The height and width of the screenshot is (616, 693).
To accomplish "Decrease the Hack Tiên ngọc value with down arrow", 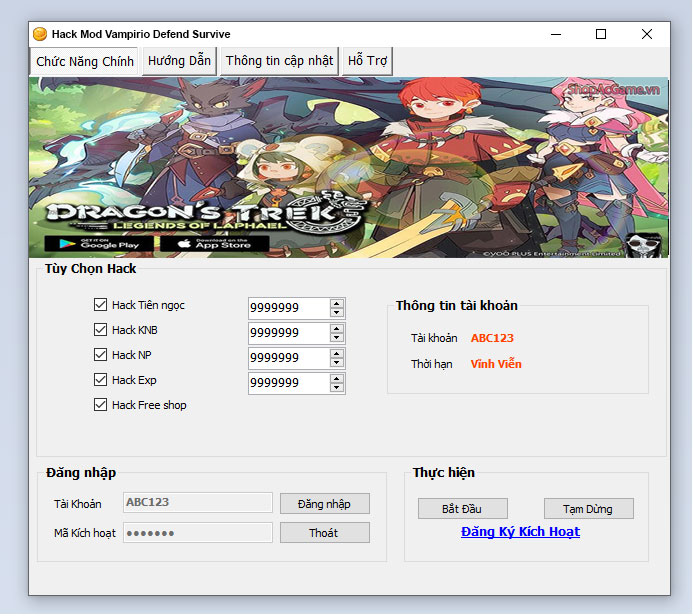I will [x=337, y=312].
